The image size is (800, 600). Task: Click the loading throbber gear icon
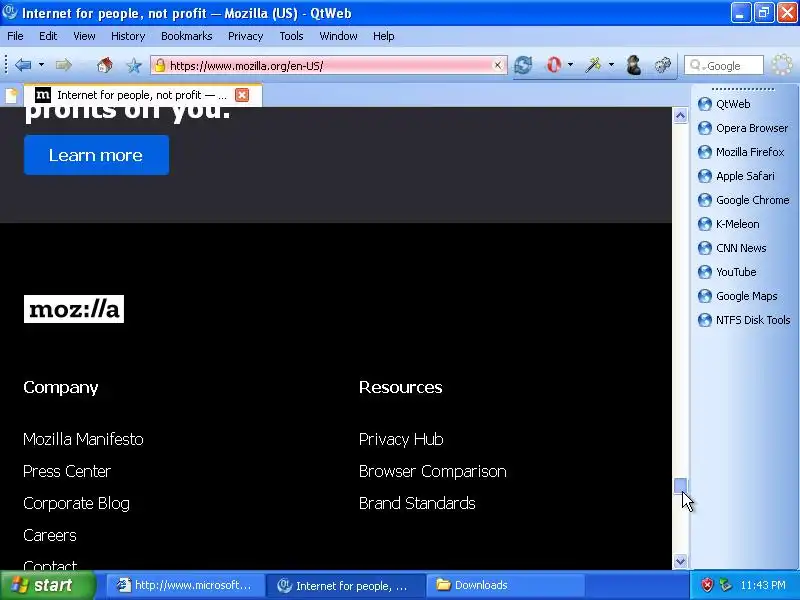782,65
